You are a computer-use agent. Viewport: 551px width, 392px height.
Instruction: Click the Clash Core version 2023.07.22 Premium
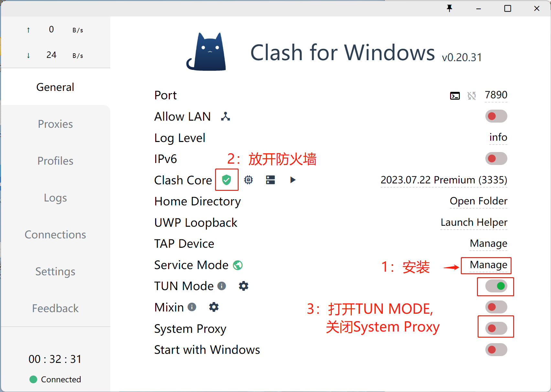pos(444,180)
